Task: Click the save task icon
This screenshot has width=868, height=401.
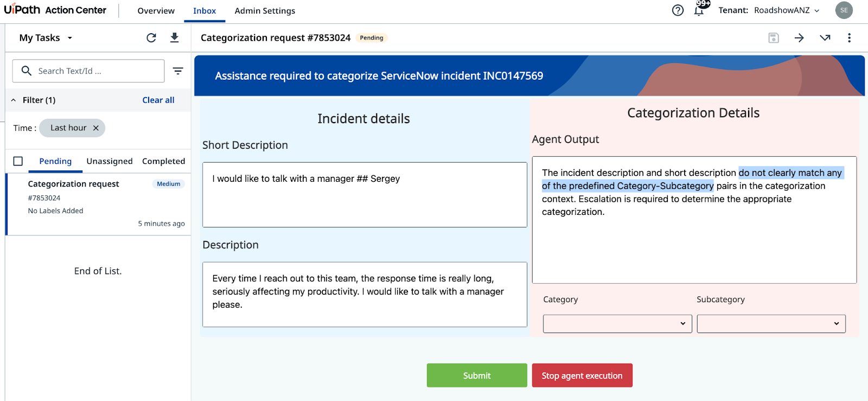Action: 774,37
